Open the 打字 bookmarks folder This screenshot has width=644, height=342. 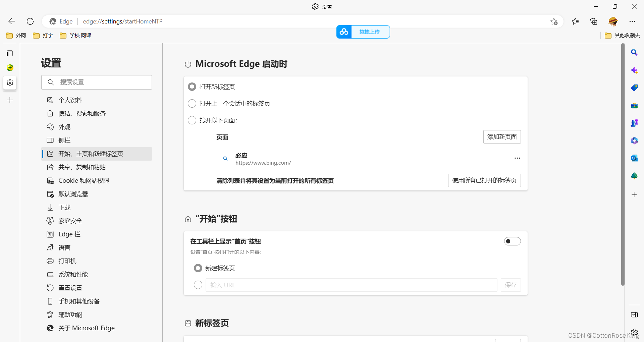(x=43, y=36)
